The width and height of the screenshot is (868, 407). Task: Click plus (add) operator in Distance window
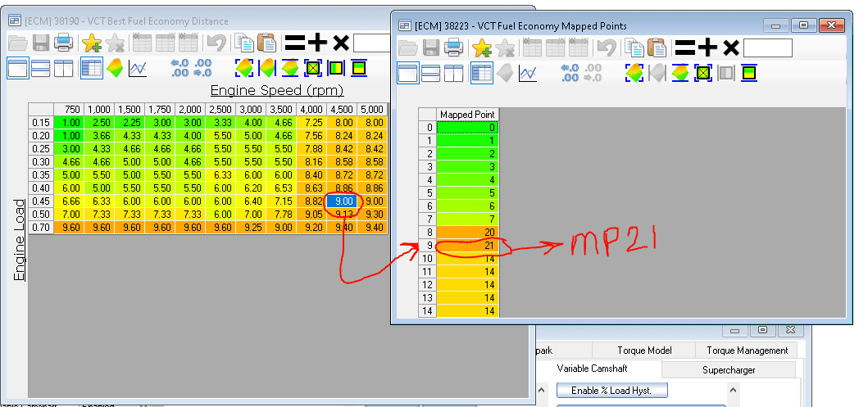318,43
